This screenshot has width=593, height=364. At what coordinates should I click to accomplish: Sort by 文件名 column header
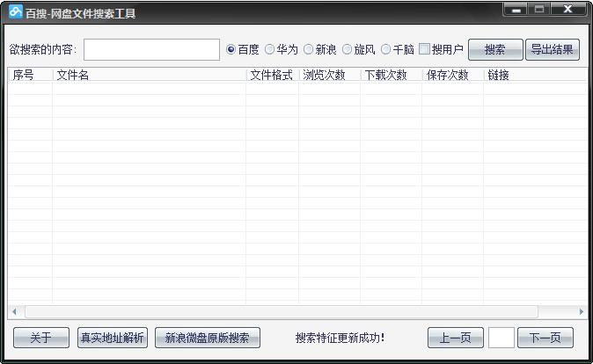click(150, 75)
